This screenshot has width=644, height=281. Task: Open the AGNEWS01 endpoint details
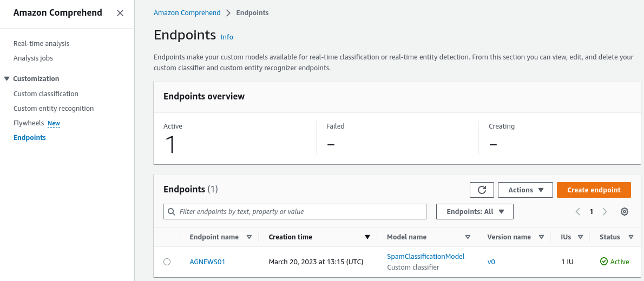point(207,262)
